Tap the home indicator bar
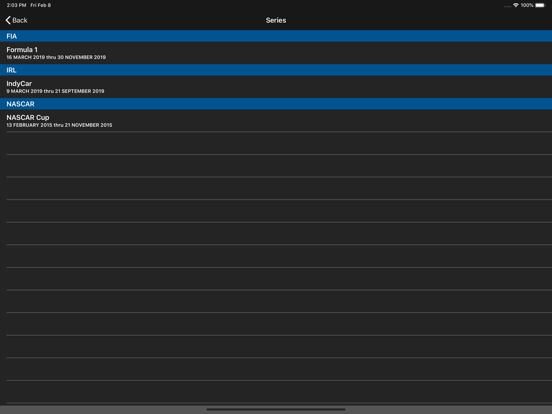Viewport: 552px width, 414px height. [x=276, y=409]
